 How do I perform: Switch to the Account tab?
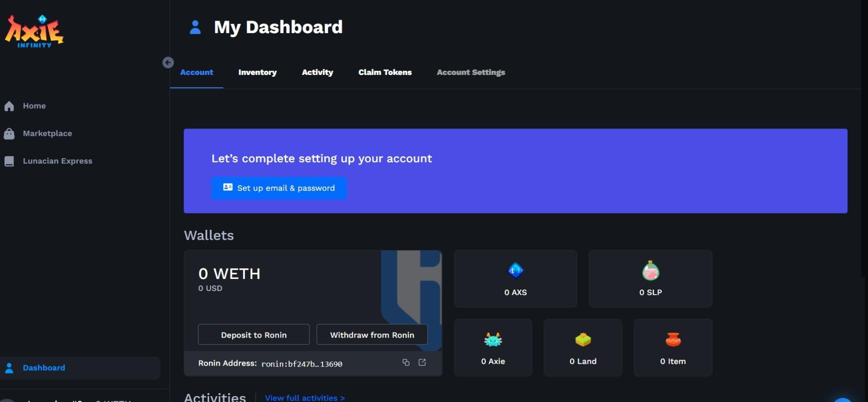[x=196, y=72]
